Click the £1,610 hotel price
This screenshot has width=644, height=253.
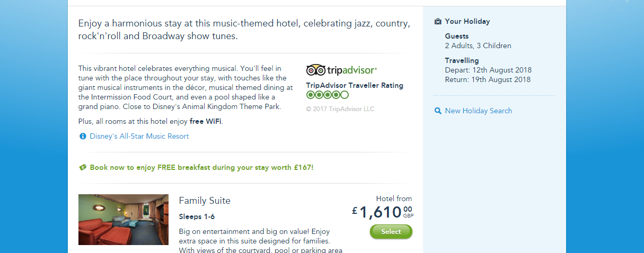[x=381, y=212]
